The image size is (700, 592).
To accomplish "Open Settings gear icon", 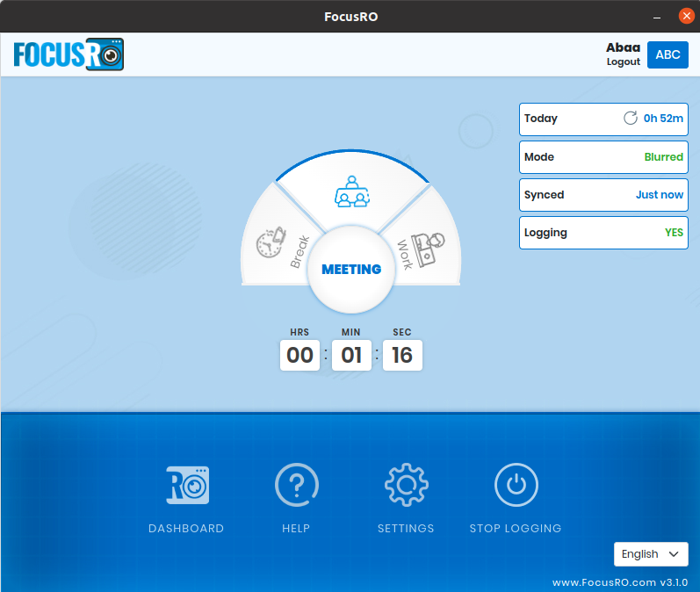I will point(407,485).
